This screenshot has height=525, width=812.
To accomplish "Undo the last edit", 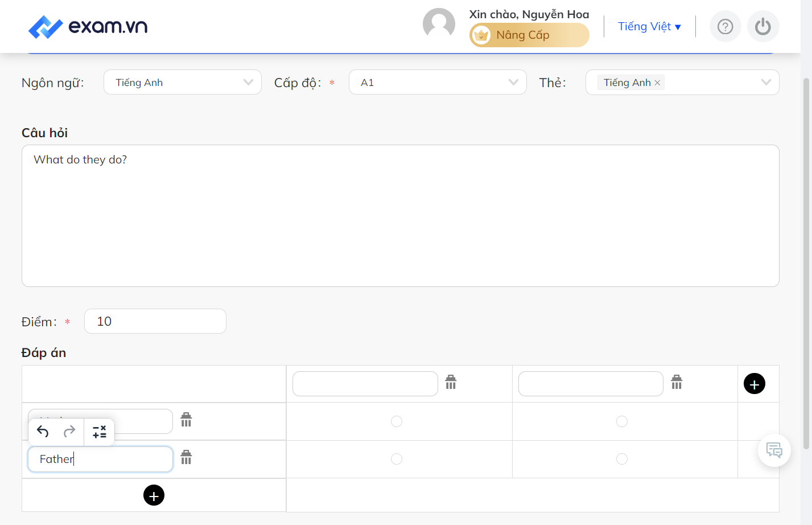I will (43, 432).
